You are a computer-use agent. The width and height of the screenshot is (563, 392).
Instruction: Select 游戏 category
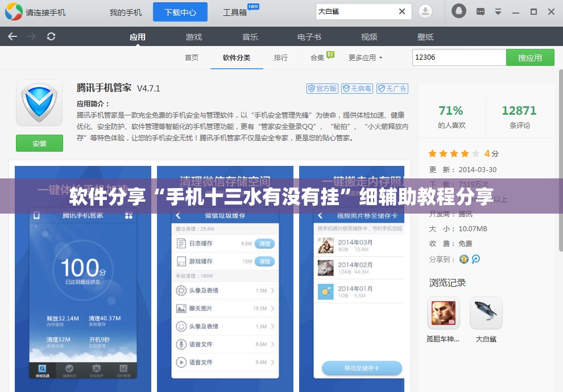[194, 37]
